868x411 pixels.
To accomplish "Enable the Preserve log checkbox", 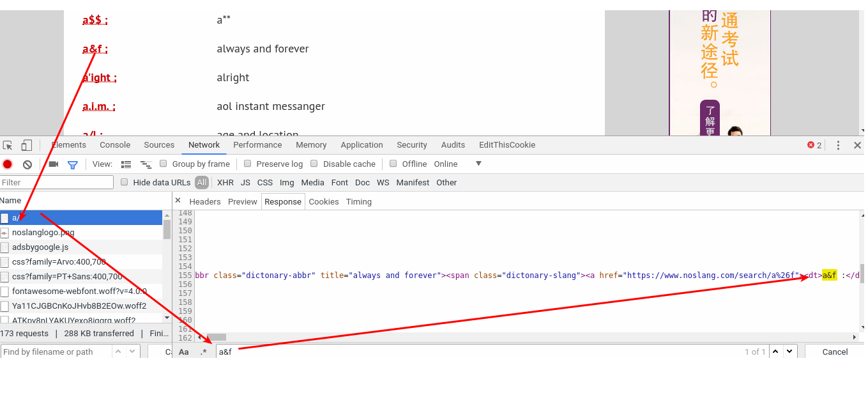I will click(248, 164).
